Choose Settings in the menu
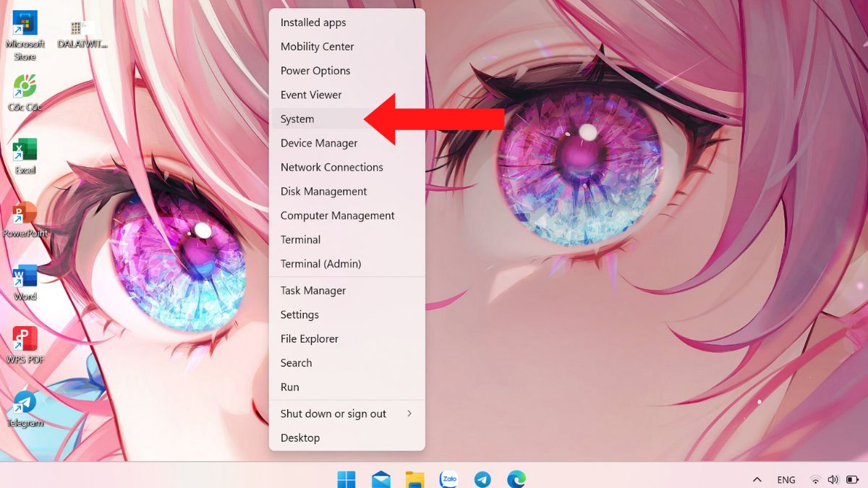Image resolution: width=868 pixels, height=488 pixels. click(x=347, y=314)
